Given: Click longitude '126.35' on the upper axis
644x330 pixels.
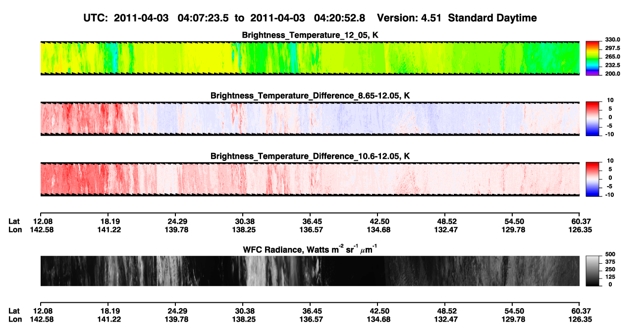Looking at the screenshot, I should (x=580, y=230).
